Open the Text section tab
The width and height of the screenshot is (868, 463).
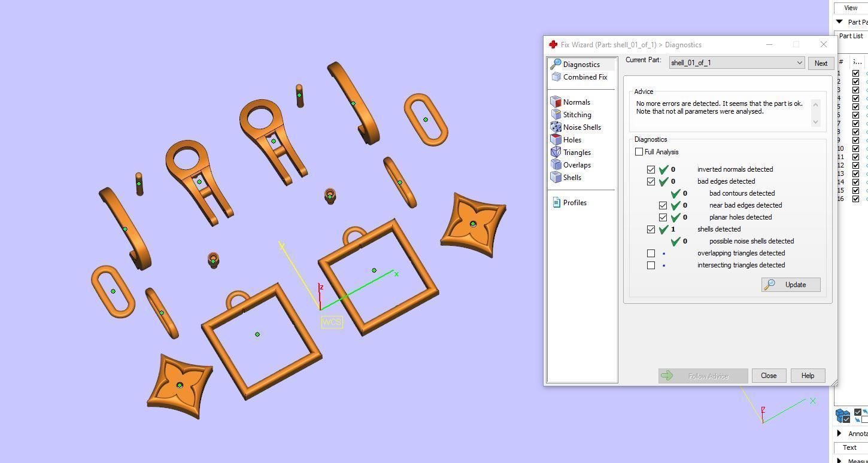pos(849,447)
